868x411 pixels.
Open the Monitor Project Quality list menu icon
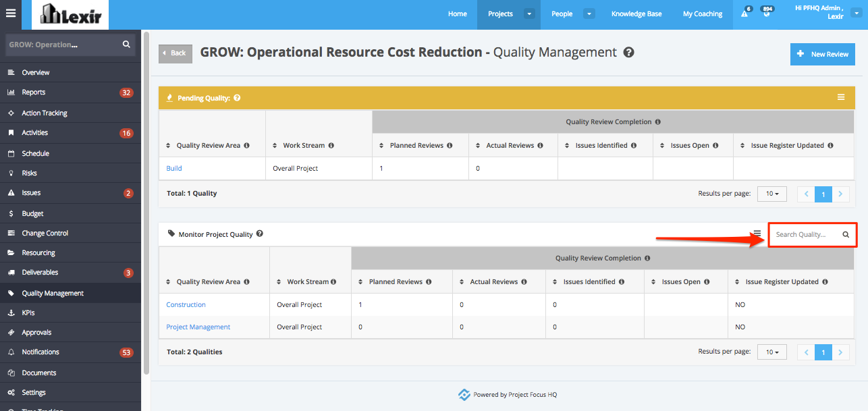point(757,233)
